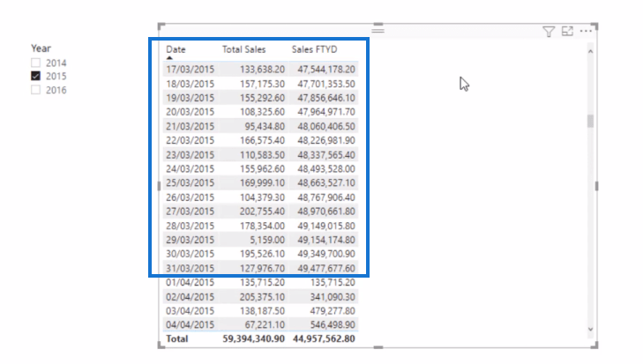The image size is (643, 364).
Task: Open the visual filter icon
Action: [x=549, y=32]
